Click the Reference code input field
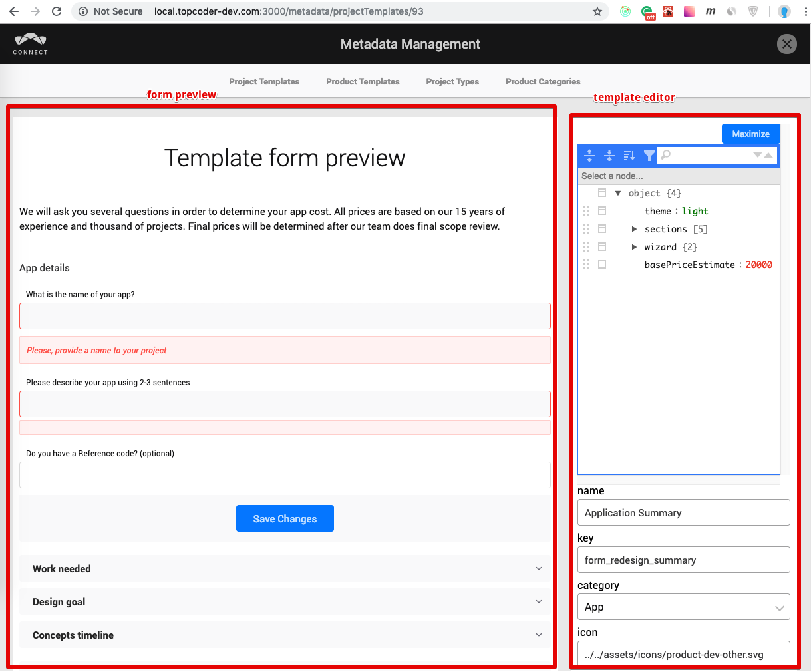This screenshot has height=672, width=811. [285, 475]
